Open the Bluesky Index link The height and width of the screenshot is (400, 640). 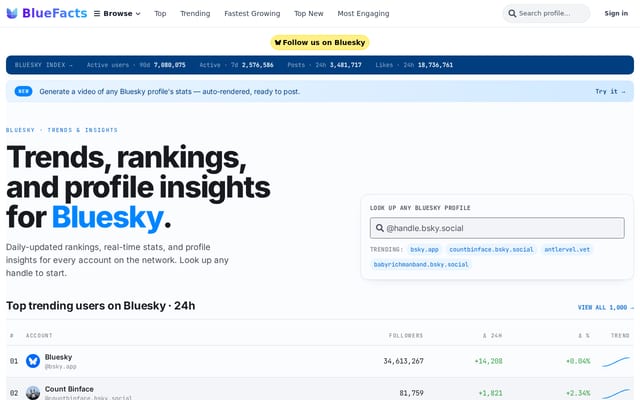(44, 65)
